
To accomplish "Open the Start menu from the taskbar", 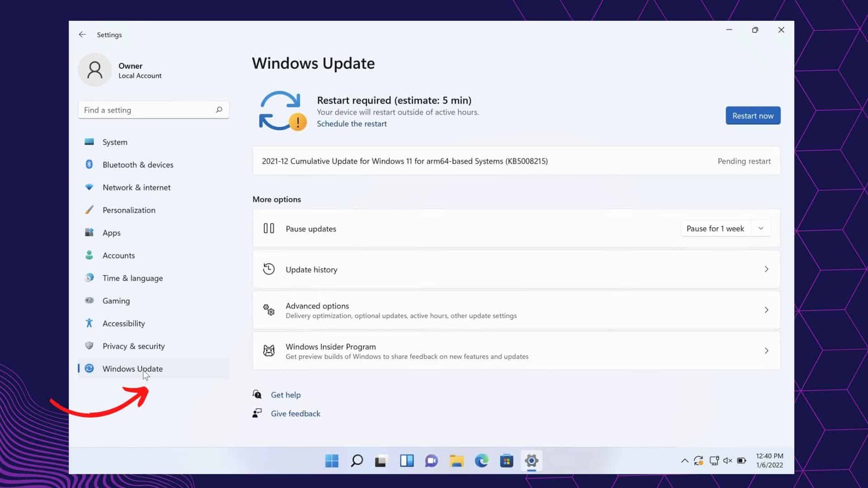I will click(332, 461).
